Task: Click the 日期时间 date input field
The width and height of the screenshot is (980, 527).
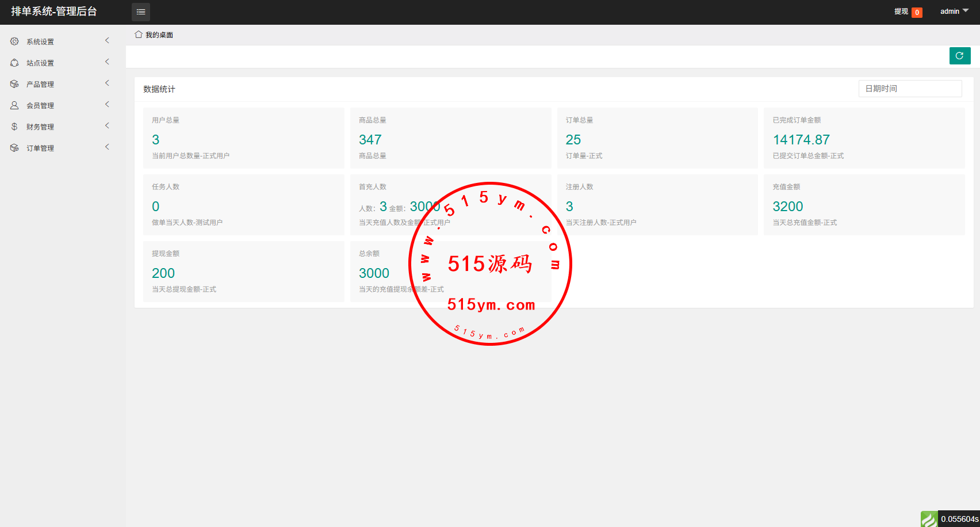Action: [x=910, y=89]
